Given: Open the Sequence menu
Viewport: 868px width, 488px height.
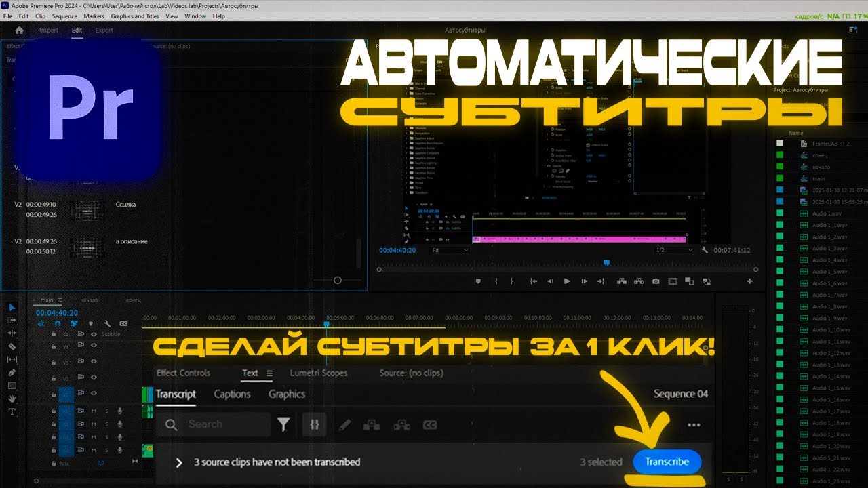Looking at the screenshot, I should (64, 16).
